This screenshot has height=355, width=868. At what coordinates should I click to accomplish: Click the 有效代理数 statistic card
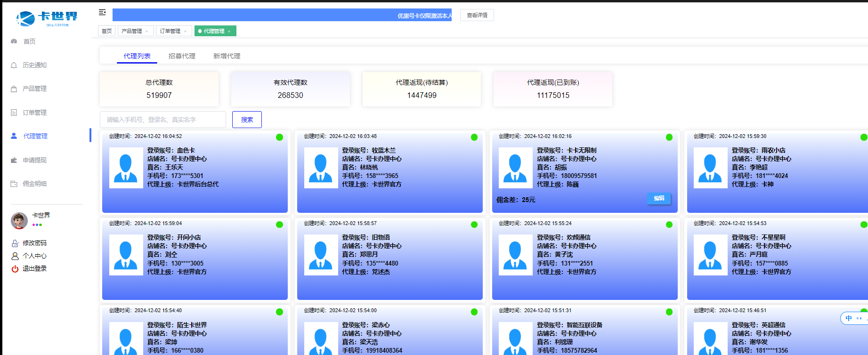point(291,89)
